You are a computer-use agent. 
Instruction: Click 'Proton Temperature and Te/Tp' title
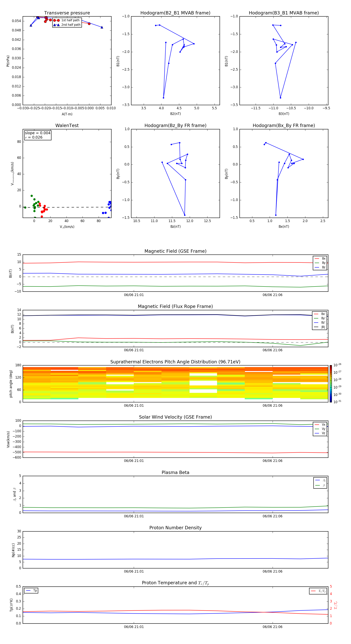(x=175, y=583)
